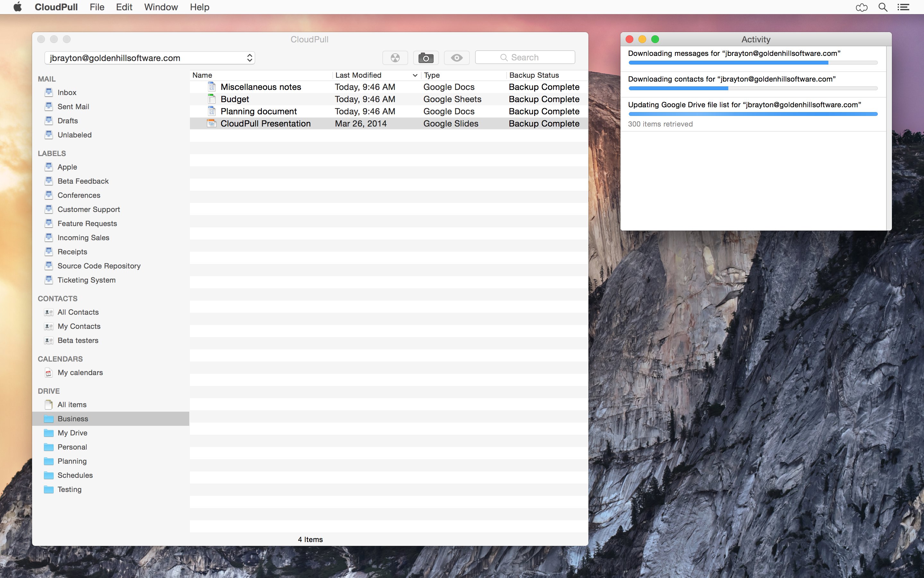Open the Apple menu
The height and width of the screenshot is (578, 924).
tap(18, 7)
